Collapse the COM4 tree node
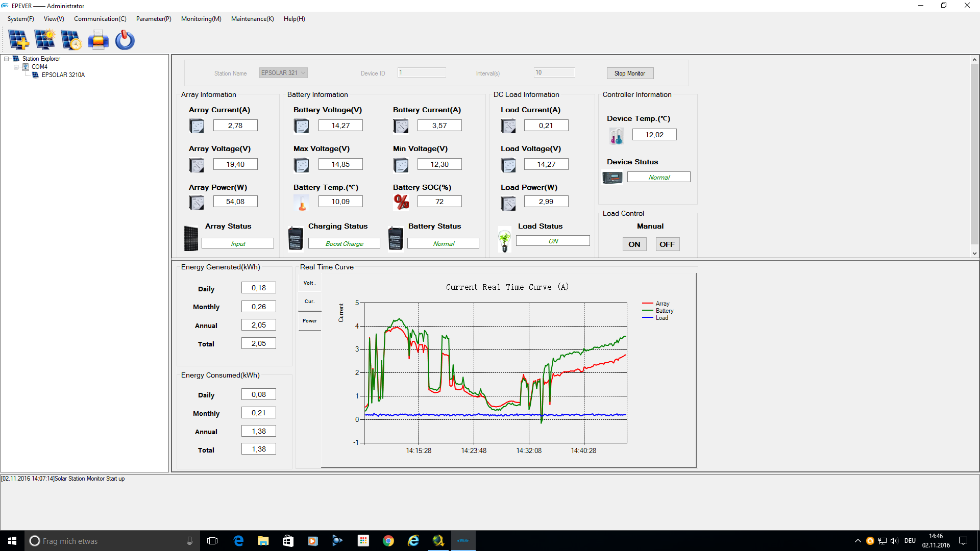The height and width of the screenshot is (551, 980). pyautogui.click(x=16, y=67)
